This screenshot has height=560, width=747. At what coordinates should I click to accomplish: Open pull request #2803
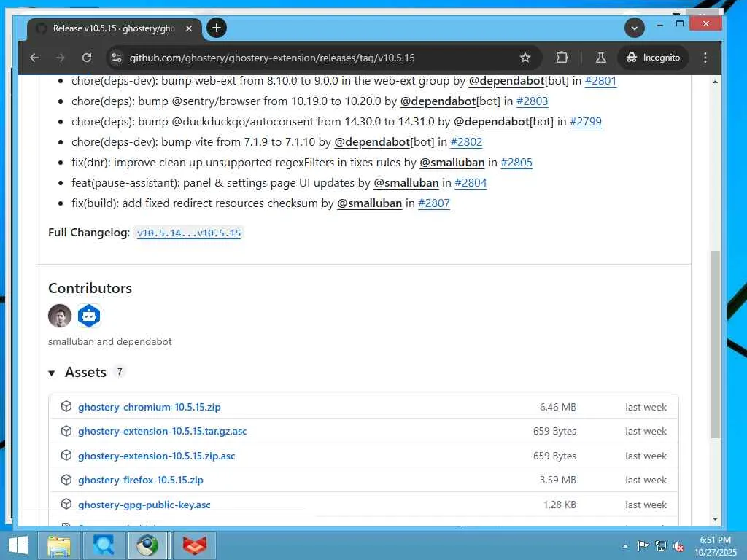click(532, 101)
